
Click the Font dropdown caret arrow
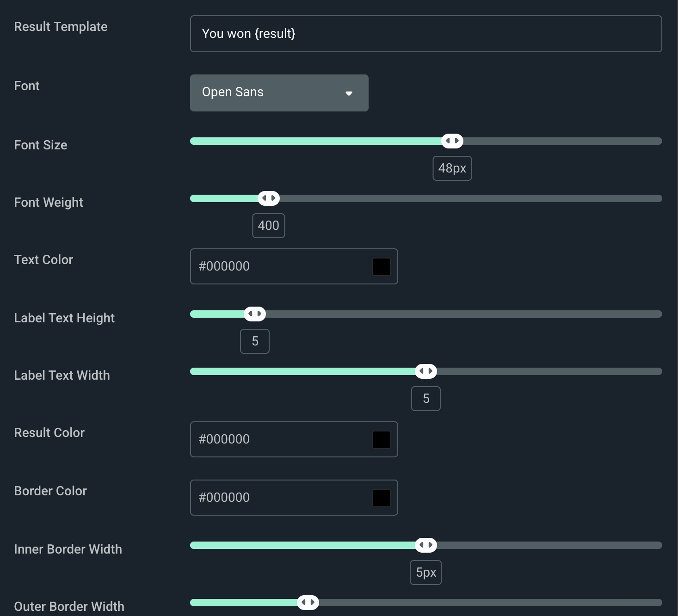coord(349,93)
